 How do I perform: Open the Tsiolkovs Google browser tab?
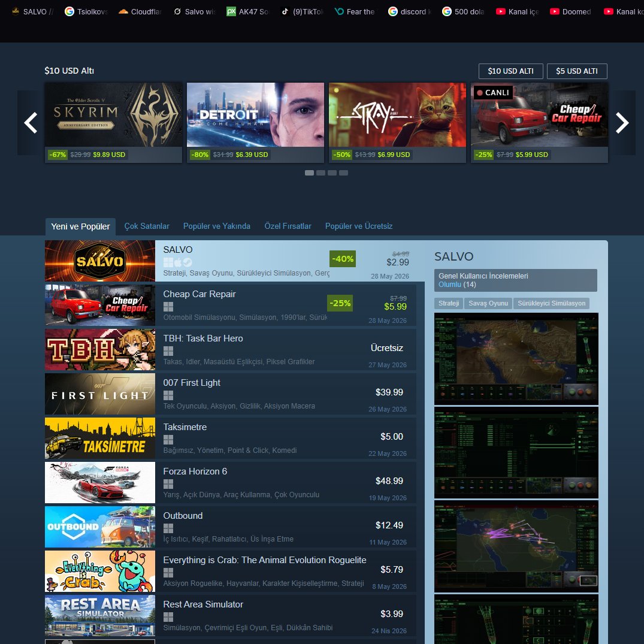coord(87,11)
